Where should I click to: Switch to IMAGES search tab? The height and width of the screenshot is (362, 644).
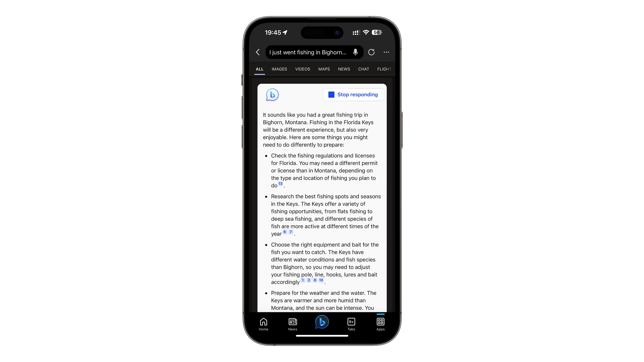[x=279, y=69]
